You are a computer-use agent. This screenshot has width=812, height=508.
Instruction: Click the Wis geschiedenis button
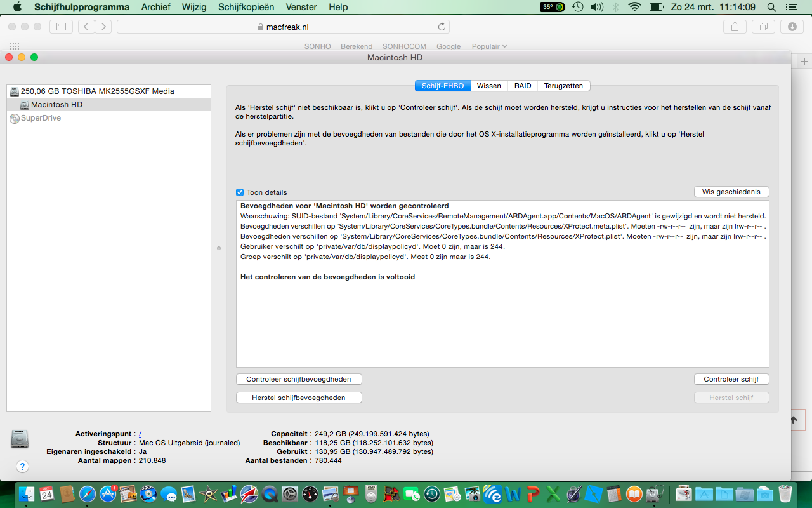coord(731,192)
